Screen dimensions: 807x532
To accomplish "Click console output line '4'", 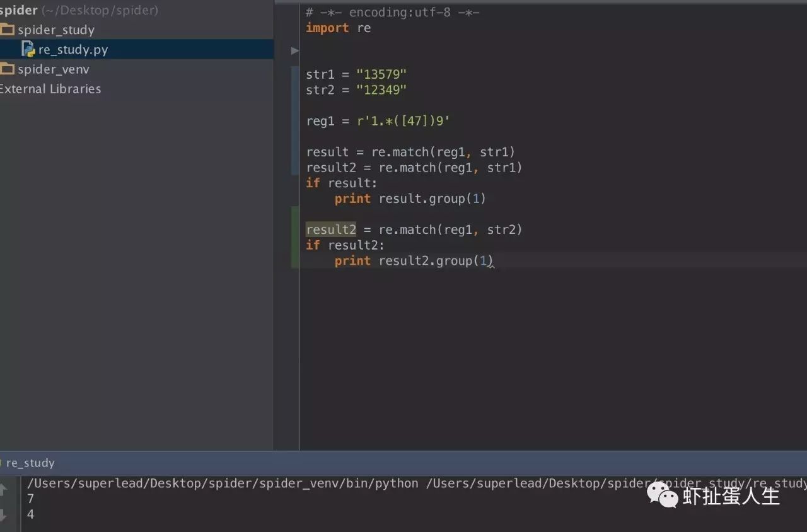I will (x=30, y=514).
